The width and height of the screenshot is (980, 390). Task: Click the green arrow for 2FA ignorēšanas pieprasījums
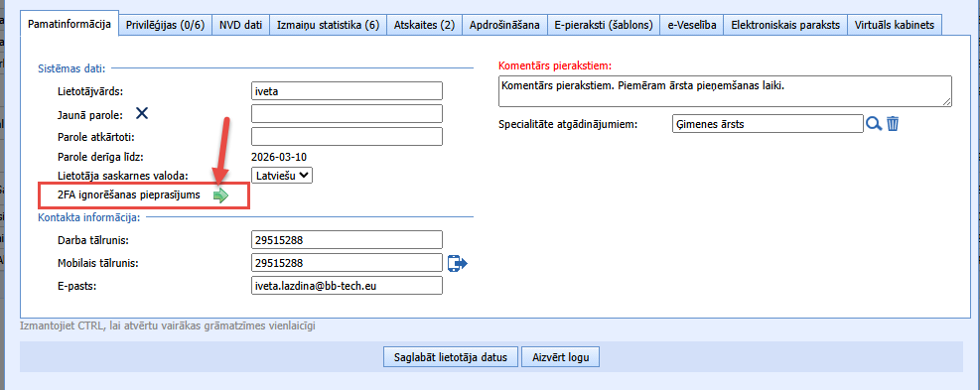point(220,195)
